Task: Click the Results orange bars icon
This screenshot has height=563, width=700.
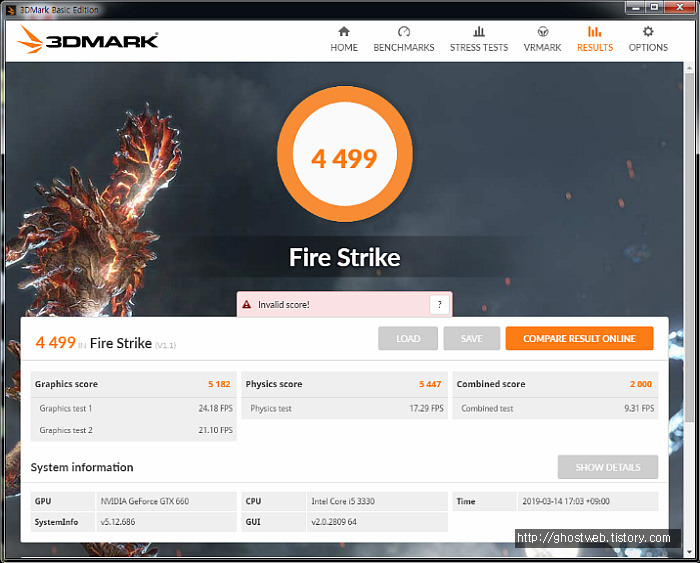Action: tap(595, 31)
